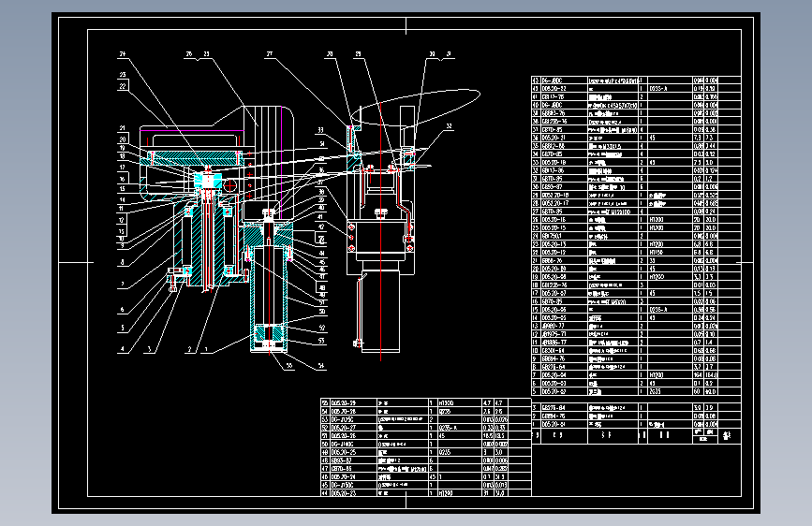Click part balloon number 29 at the top
Image resolution: width=812 pixels, height=526 pixels.
[358, 54]
